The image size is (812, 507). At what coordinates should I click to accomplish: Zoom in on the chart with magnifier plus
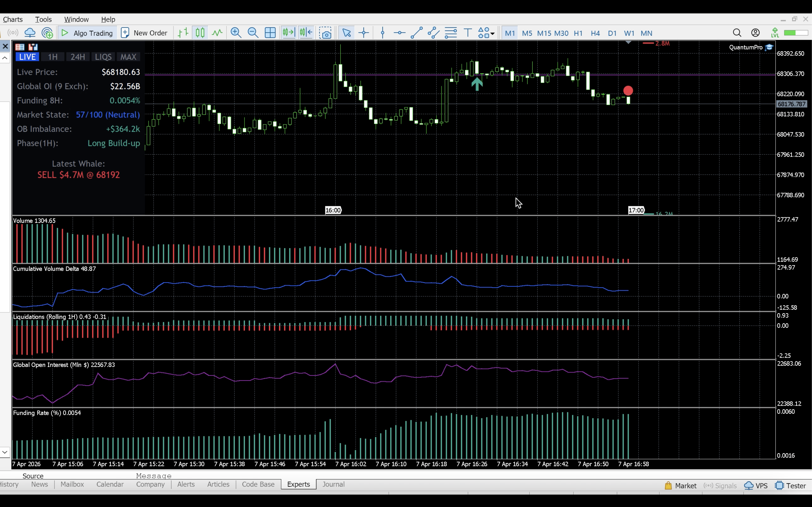click(236, 32)
